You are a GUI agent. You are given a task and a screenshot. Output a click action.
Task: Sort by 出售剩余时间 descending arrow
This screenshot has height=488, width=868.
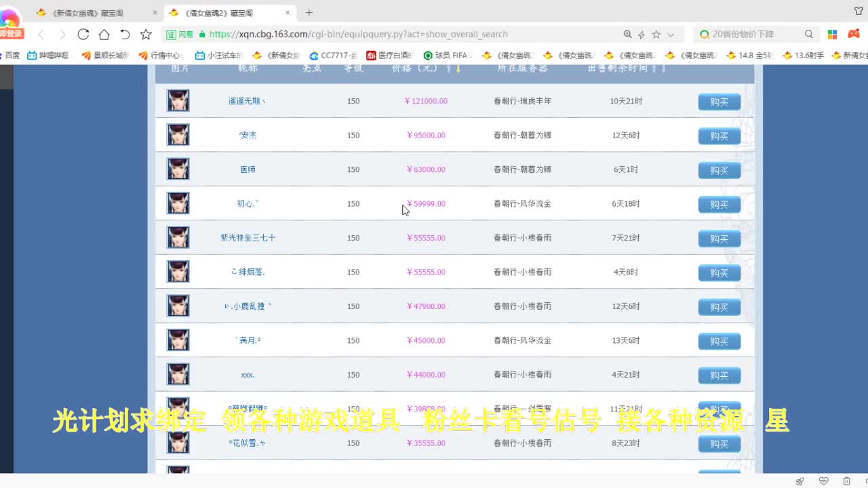(665, 68)
